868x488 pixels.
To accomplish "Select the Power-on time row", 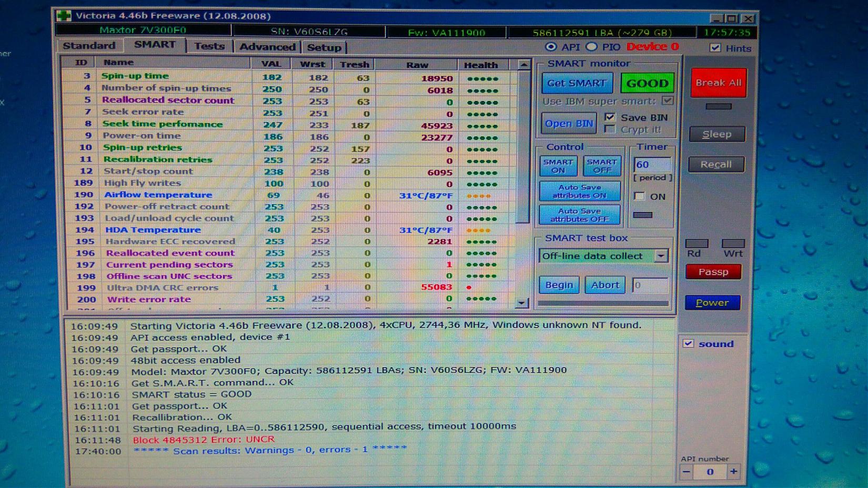I will tap(289, 136).
